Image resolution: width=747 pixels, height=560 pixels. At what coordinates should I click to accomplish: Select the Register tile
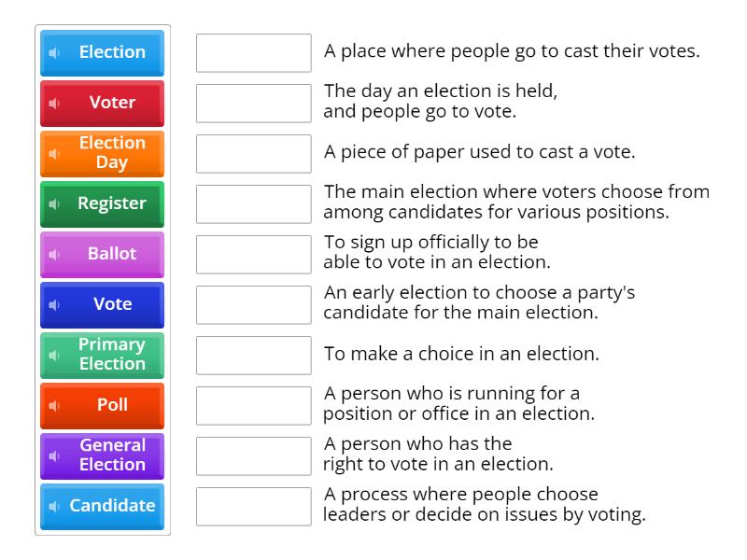click(112, 203)
